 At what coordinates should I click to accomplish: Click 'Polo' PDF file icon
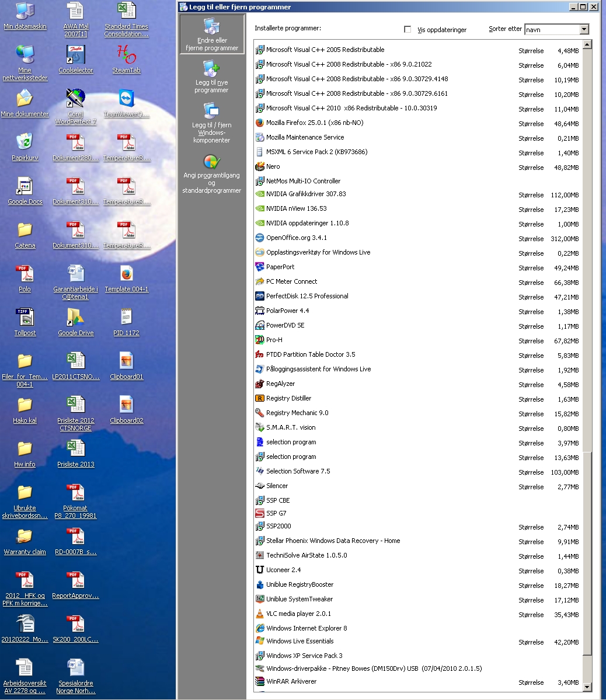pyautogui.click(x=25, y=278)
